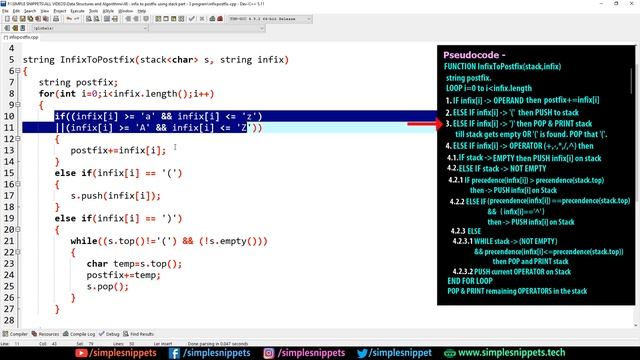Collapse the code fold at line 9
This screenshot has width=640, height=360.
pyautogui.click(x=18, y=105)
